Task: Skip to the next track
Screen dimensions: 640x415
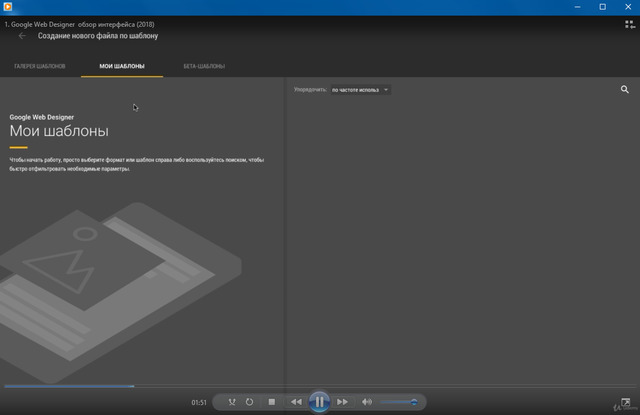Action: [342, 402]
